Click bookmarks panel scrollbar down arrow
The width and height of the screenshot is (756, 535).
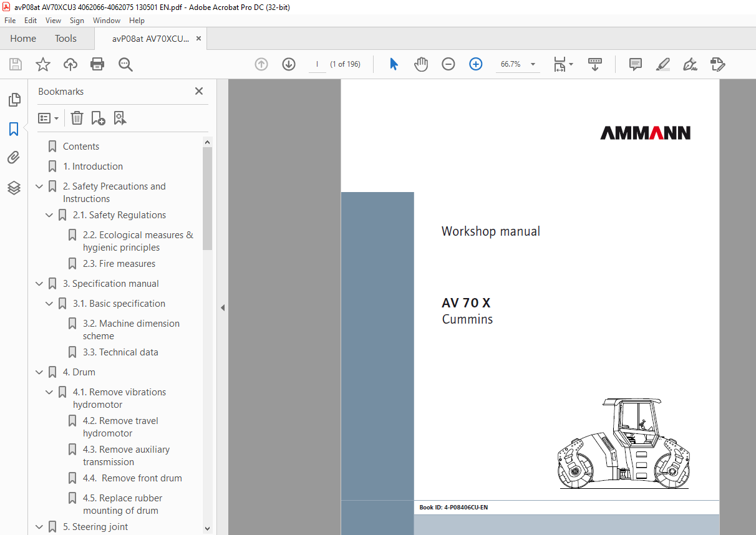pos(207,528)
